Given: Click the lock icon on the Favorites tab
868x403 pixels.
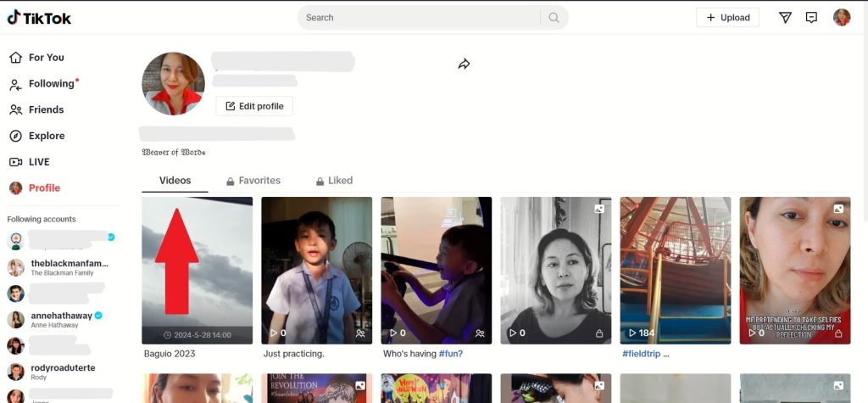Looking at the screenshot, I should 231,182.
